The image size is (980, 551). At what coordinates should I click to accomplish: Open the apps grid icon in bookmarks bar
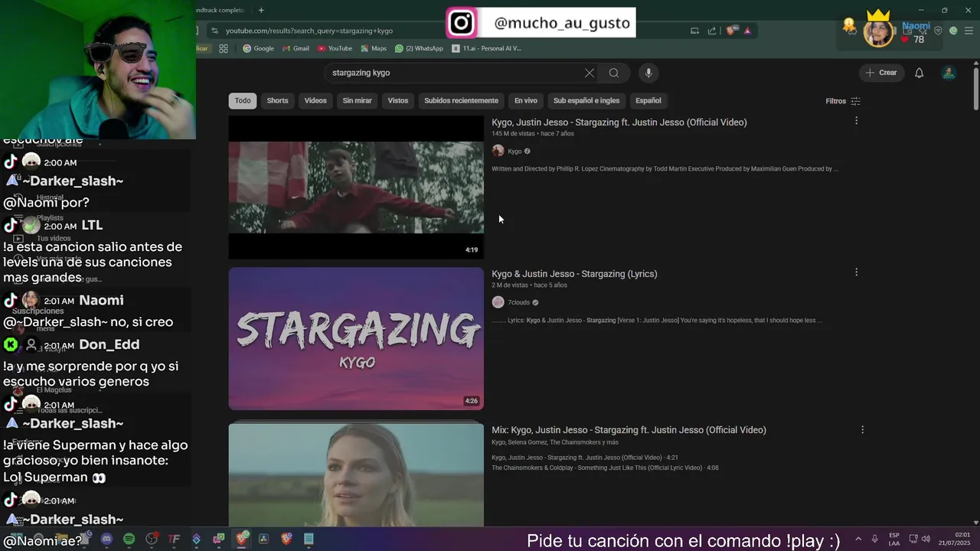[224, 48]
